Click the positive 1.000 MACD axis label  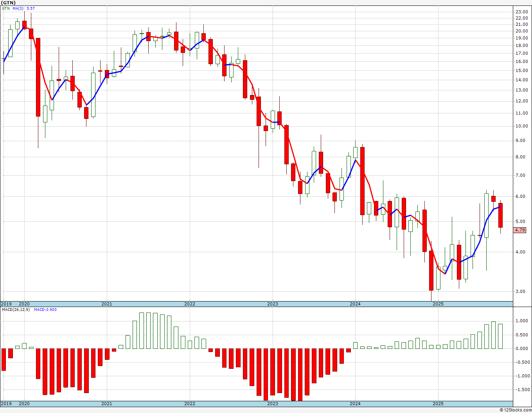click(523, 321)
